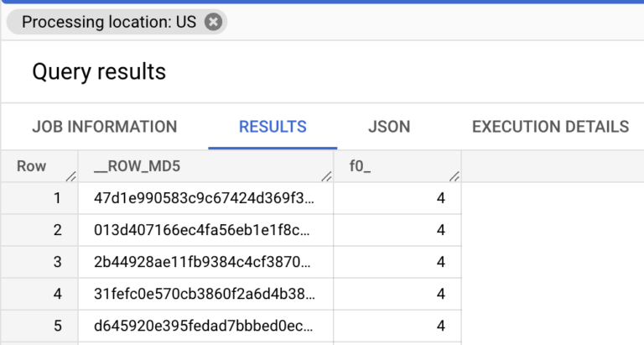Select the __ROW_MD5 column header
This screenshot has width=644, height=345.
[x=205, y=166]
